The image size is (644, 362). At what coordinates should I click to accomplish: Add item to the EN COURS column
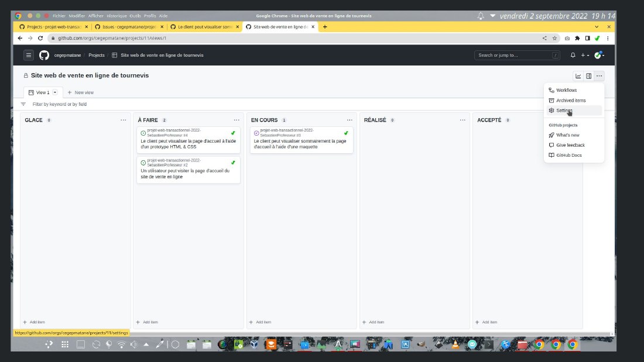pyautogui.click(x=261, y=322)
